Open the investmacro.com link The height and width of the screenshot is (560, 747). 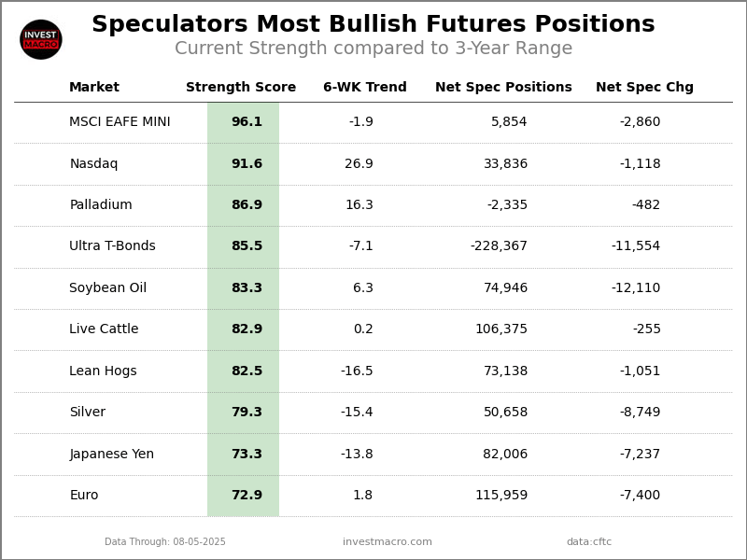click(x=388, y=542)
